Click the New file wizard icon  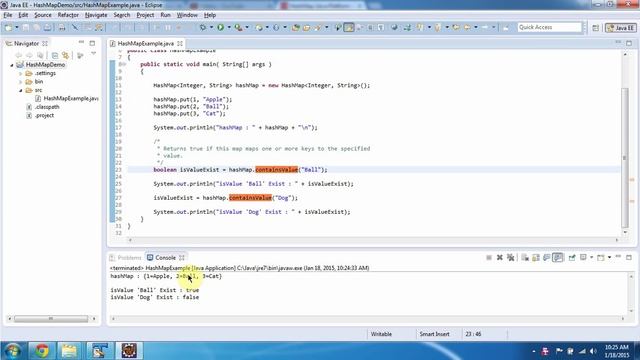[x=8, y=27]
